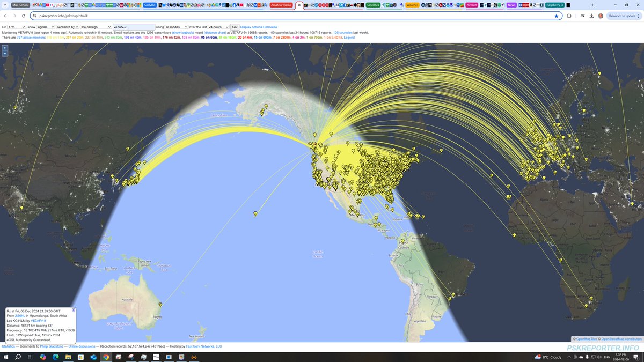644x362 pixels.
Task: Open the media control icon
Action: pyautogui.click(x=582, y=16)
